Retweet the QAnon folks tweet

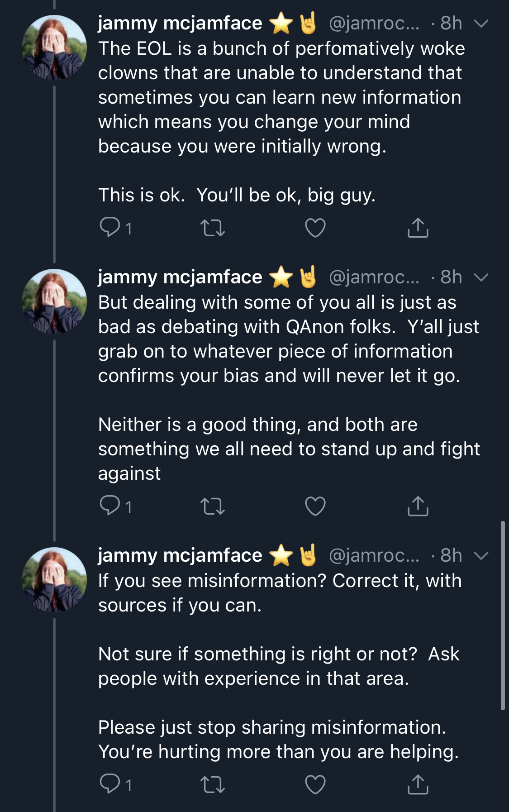click(x=213, y=506)
